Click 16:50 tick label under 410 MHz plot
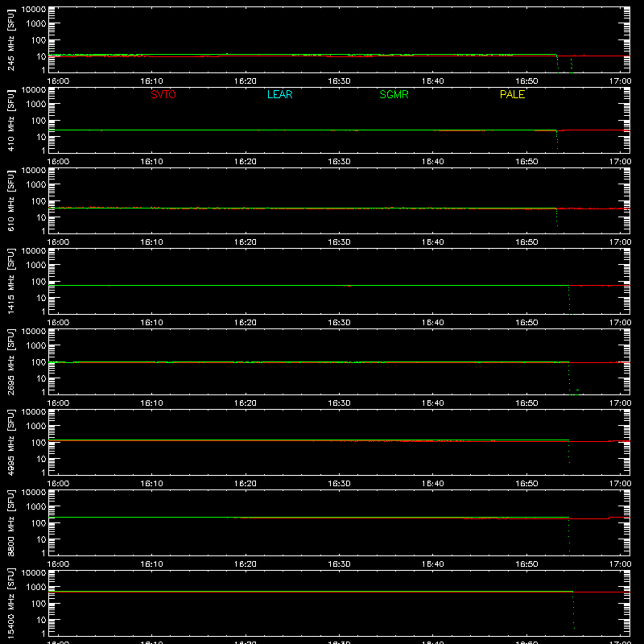This screenshot has height=644, width=644. pos(526,162)
